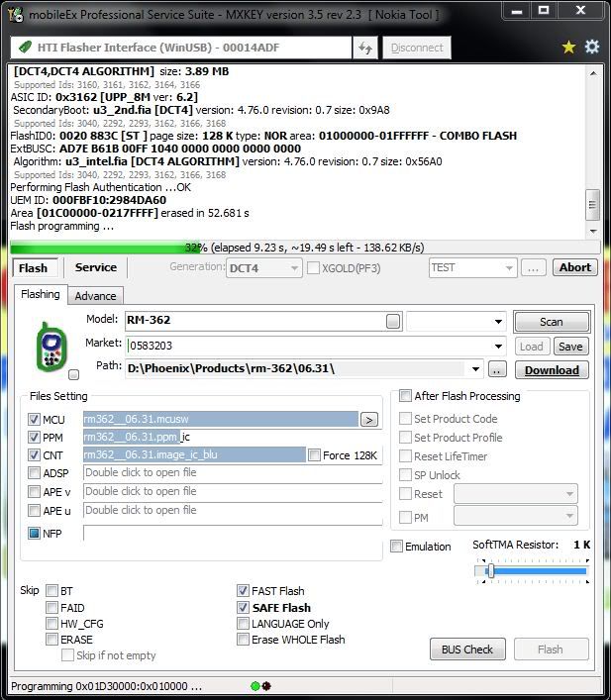Click the log scrollbar up arrow
This screenshot has width=611, height=700.
point(593,72)
